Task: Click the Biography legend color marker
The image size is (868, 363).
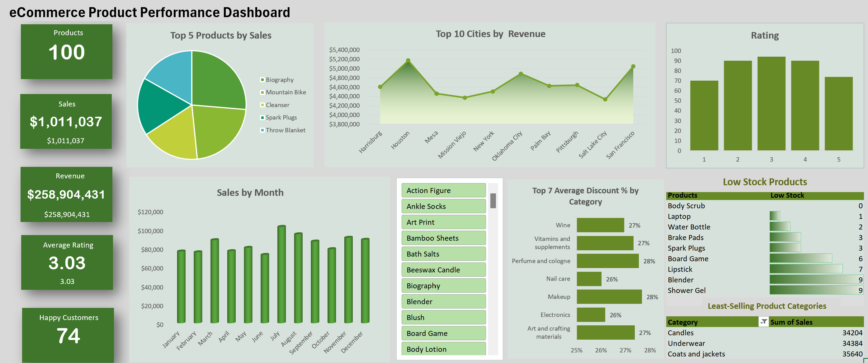Action: tap(262, 80)
